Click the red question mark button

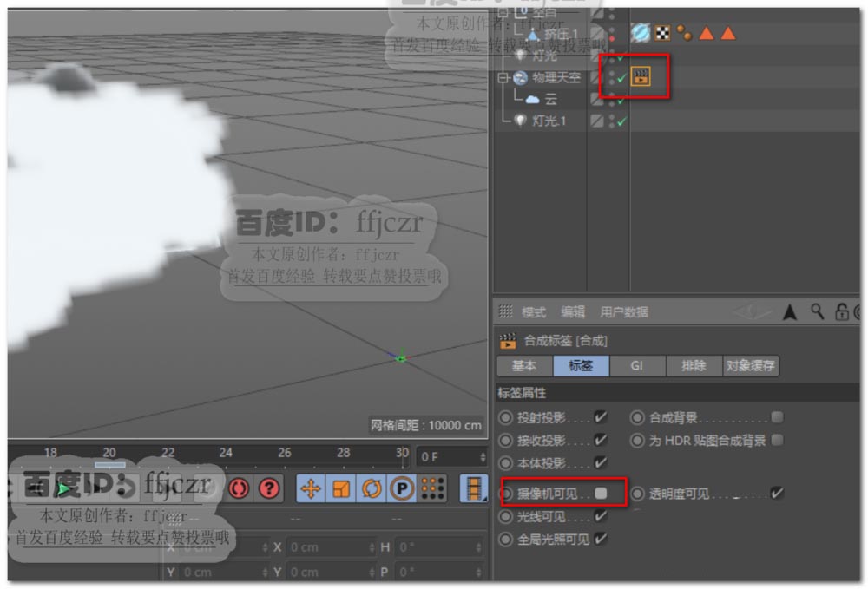[269, 488]
